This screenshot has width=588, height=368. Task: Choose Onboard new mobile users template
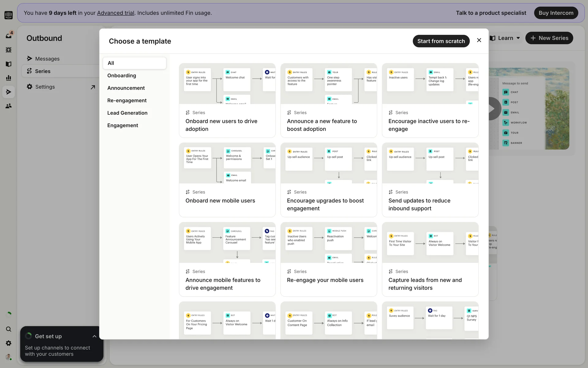pyautogui.click(x=227, y=180)
